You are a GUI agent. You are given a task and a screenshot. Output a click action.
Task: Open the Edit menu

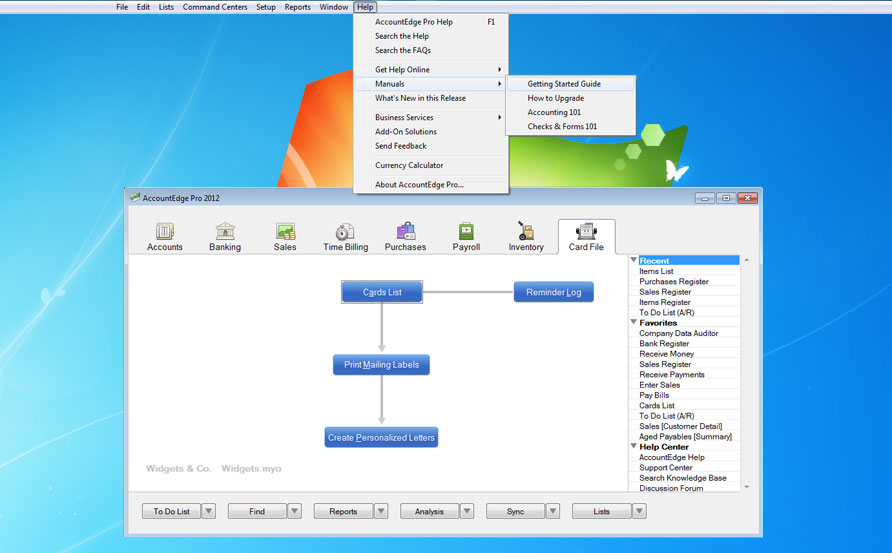tap(143, 7)
